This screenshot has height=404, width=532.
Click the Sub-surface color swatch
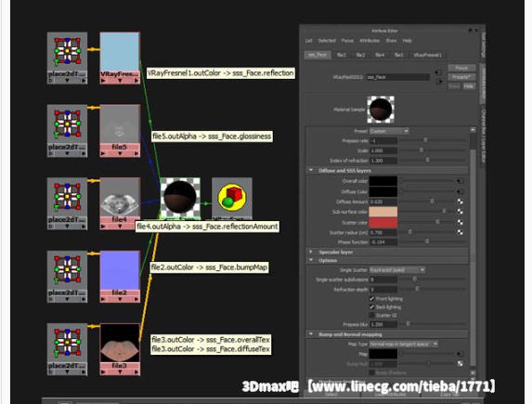point(383,212)
